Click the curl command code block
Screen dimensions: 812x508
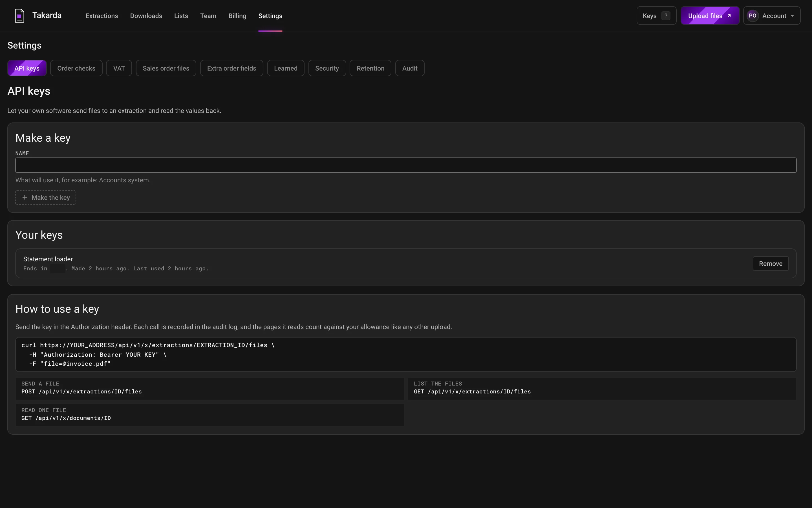(x=406, y=354)
